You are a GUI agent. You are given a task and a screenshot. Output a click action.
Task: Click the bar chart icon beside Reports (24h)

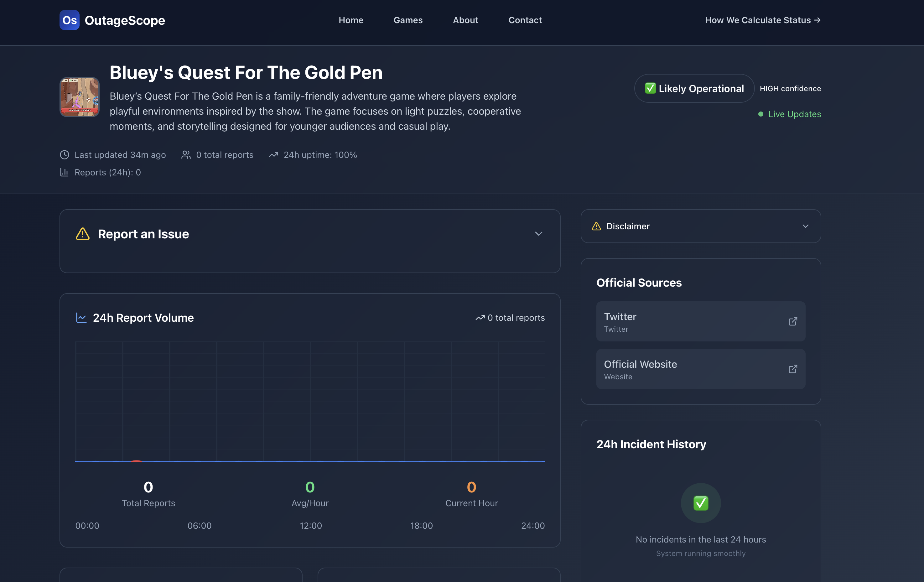pyautogui.click(x=64, y=172)
